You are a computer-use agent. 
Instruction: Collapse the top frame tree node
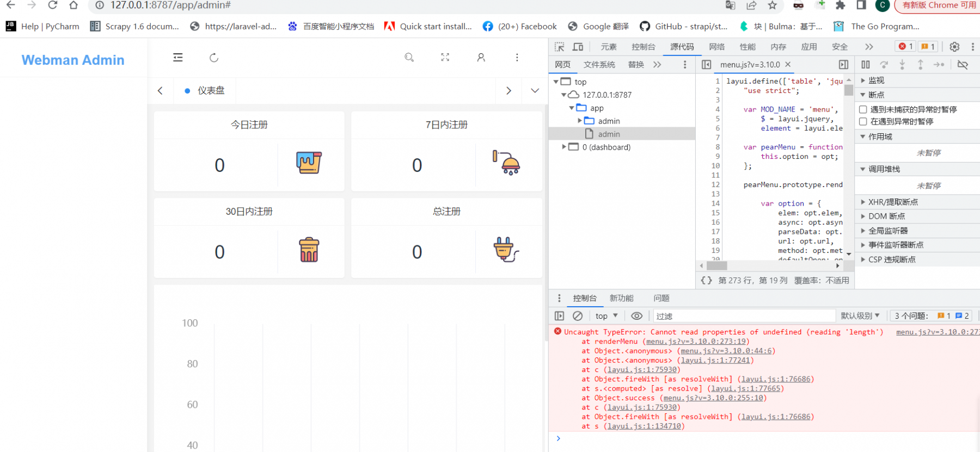[x=556, y=82]
